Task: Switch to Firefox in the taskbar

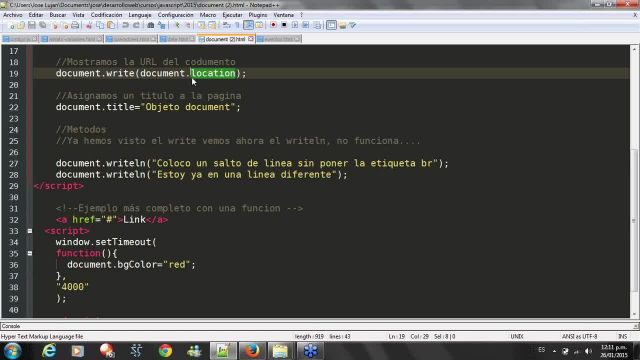Action: [x=252, y=351]
